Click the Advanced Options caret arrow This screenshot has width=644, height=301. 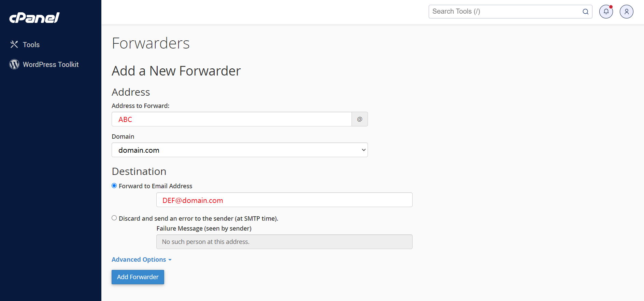pyautogui.click(x=170, y=260)
